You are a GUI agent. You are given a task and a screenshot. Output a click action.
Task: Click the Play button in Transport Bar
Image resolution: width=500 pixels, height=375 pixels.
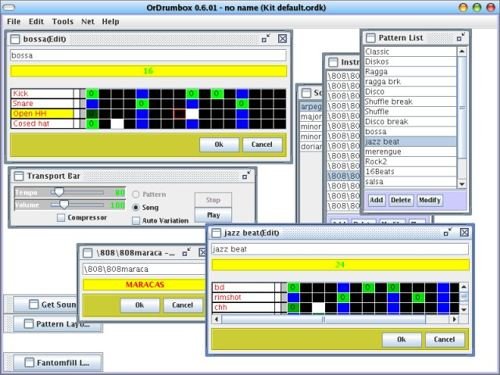pyautogui.click(x=213, y=215)
